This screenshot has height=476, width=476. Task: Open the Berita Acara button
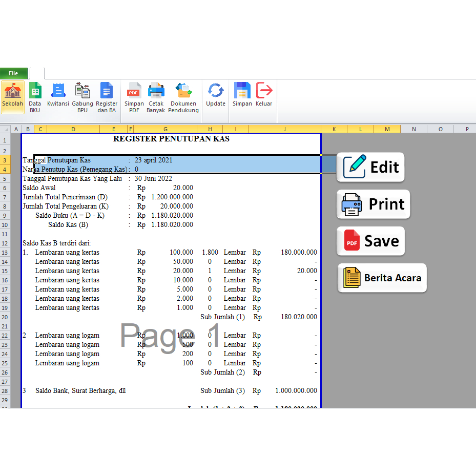point(382,278)
